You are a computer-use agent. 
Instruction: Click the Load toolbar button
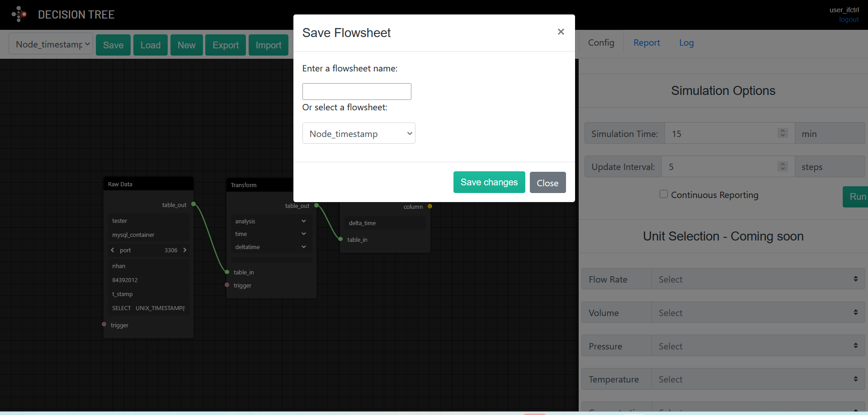point(151,45)
